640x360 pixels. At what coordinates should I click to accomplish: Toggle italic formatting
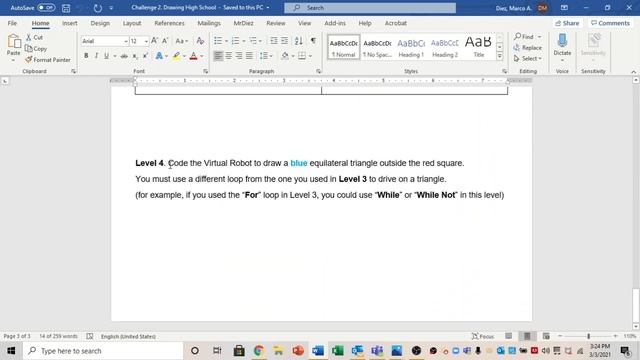[x=96, y=56]
